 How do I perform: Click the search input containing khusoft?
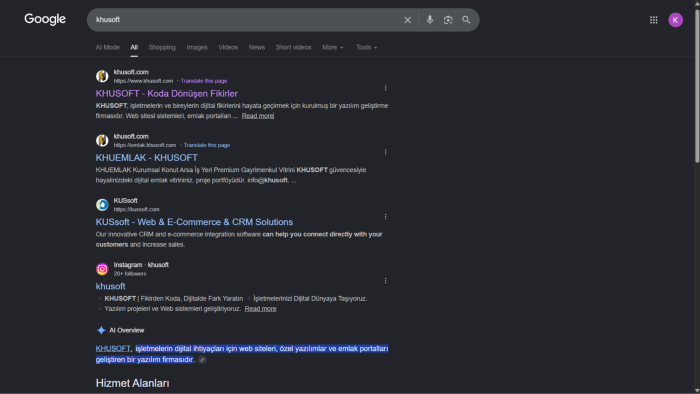click(x=246, y=20)
